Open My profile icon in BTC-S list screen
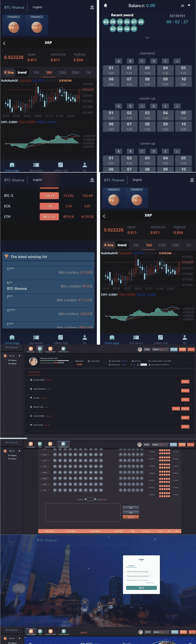The image size is (196, 644). [x=85, y=337]
